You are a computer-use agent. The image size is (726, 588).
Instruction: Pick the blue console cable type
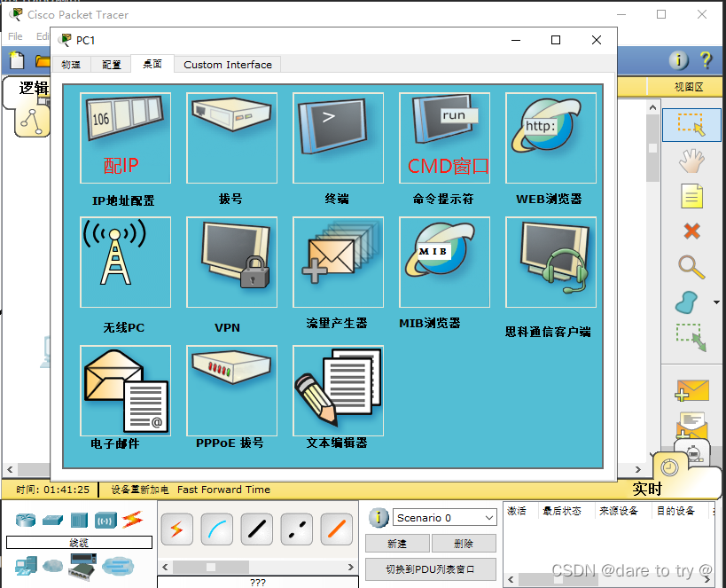click(216, 529)
